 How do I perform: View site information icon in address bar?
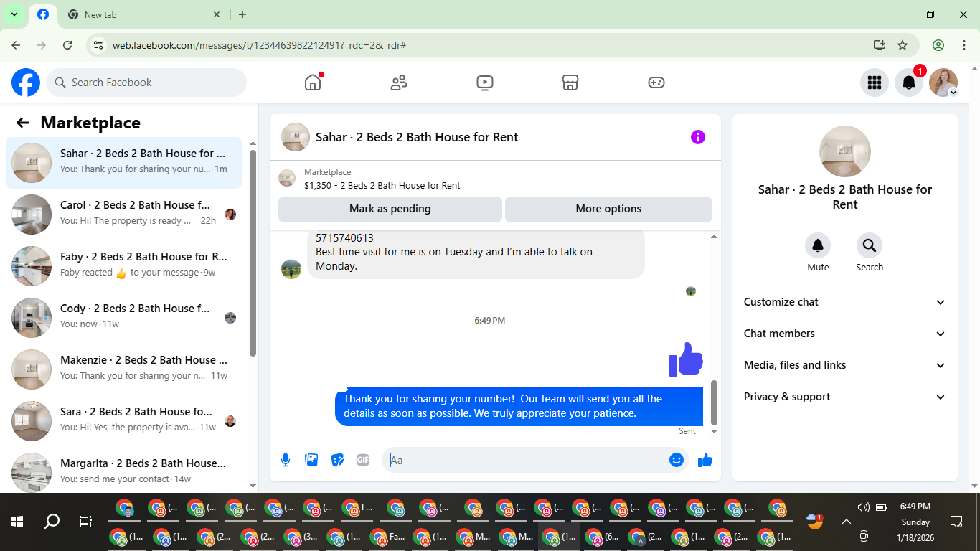click(99, 45)
